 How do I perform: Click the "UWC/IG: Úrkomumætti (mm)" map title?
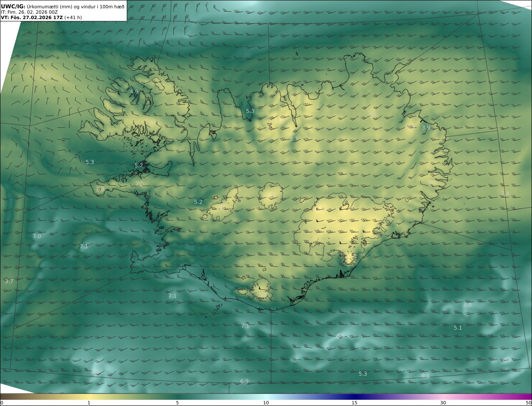coord(37,7)
